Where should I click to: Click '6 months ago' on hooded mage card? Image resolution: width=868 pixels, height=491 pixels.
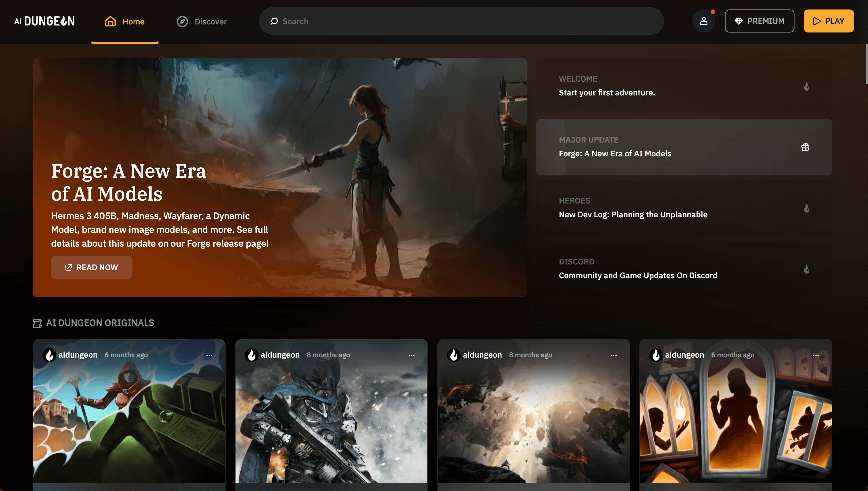(126, 355)
